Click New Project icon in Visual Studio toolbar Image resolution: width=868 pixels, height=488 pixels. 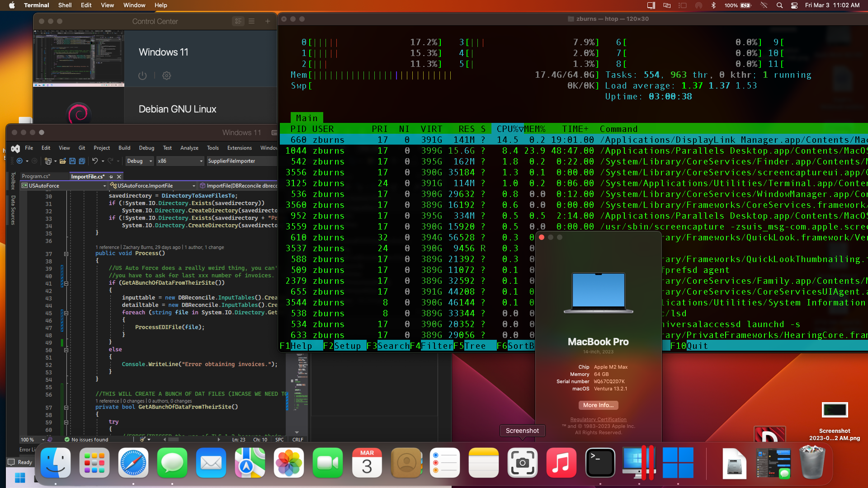pos(48,161)
